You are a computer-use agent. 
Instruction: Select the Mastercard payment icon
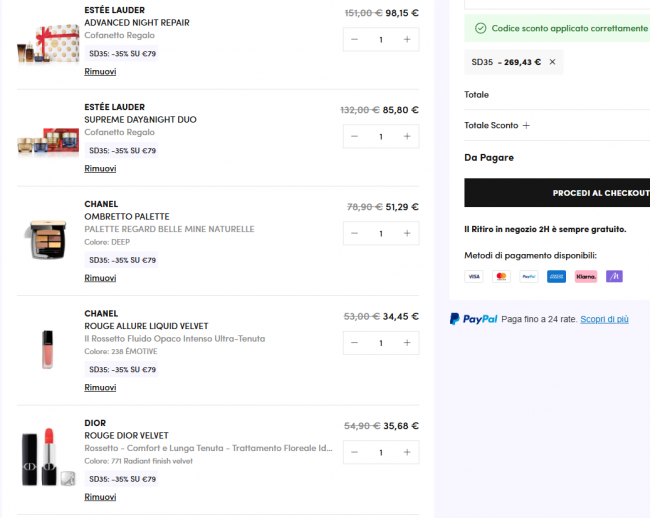pos(501,276)
